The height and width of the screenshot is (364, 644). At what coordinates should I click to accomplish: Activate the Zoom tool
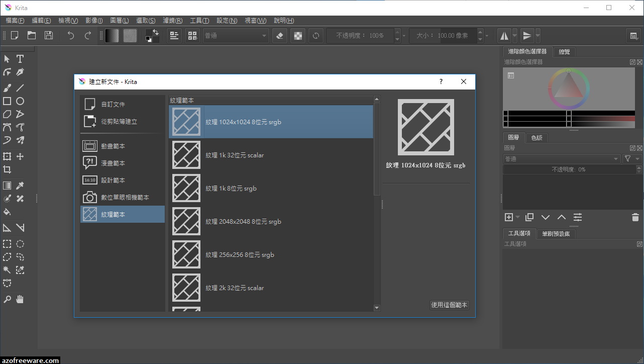click(x=7, y=299)
